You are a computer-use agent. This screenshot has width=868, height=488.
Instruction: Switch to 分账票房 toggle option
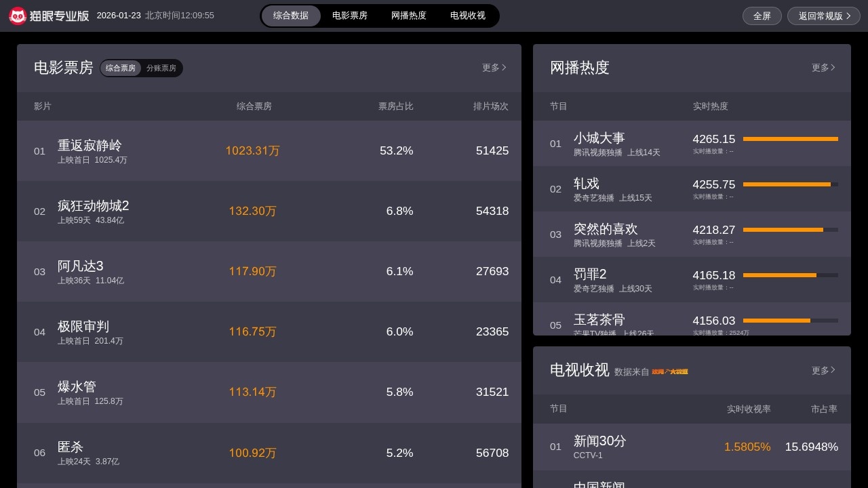point(161,68)
